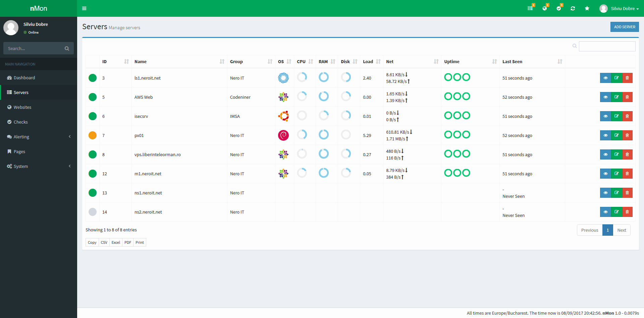Edit server AWS Web
The height and width of the screenshot is (318, 644).
[616, 97]
